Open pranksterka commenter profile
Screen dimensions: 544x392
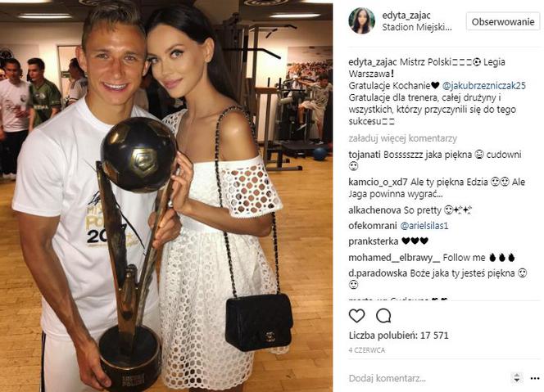tap(374, 241)
